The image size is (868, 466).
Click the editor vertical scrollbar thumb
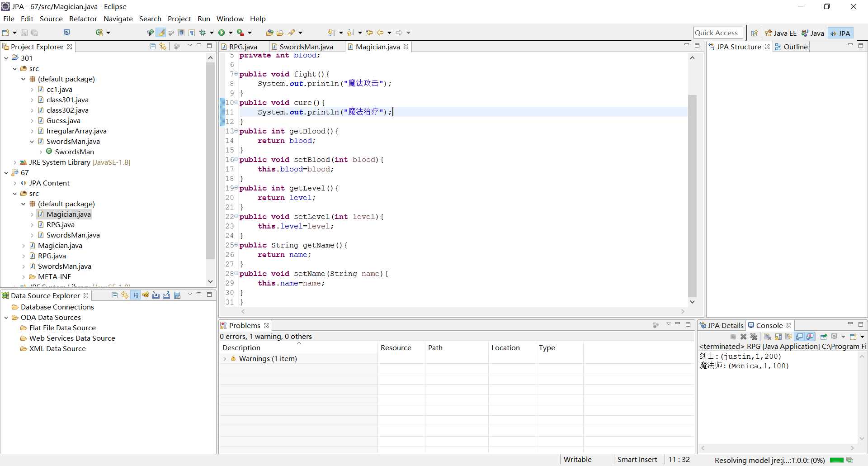pos(692,195)
